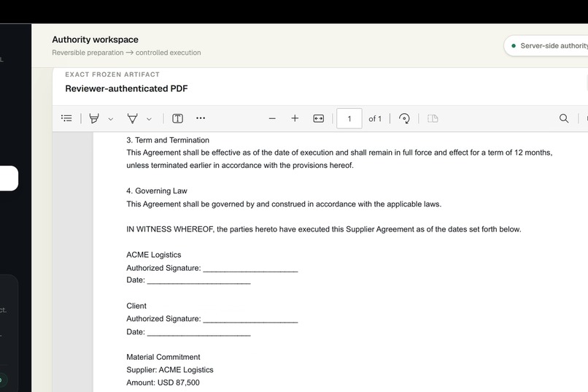Click the '3. Term and Termination' heading
Screen dimensions: 588x392
pos(168,140)
